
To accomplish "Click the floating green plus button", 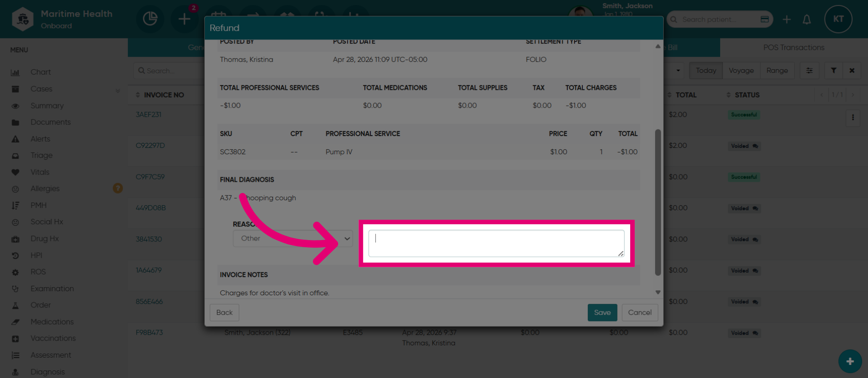I will tap(850, 361).
